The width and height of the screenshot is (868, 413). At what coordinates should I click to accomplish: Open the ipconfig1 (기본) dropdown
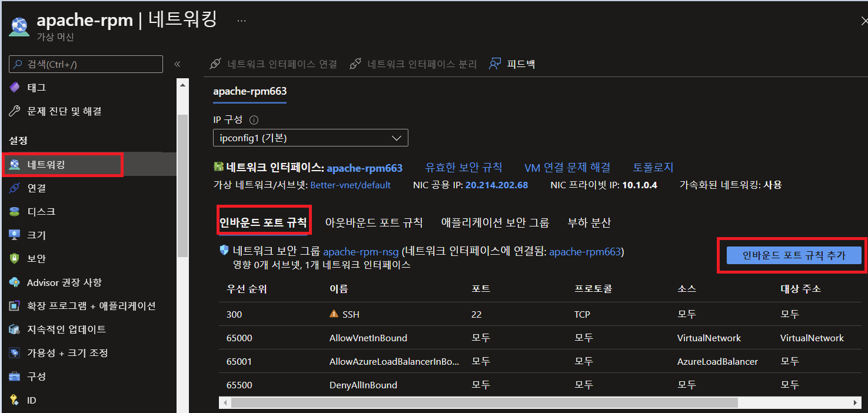click(310, 138)
